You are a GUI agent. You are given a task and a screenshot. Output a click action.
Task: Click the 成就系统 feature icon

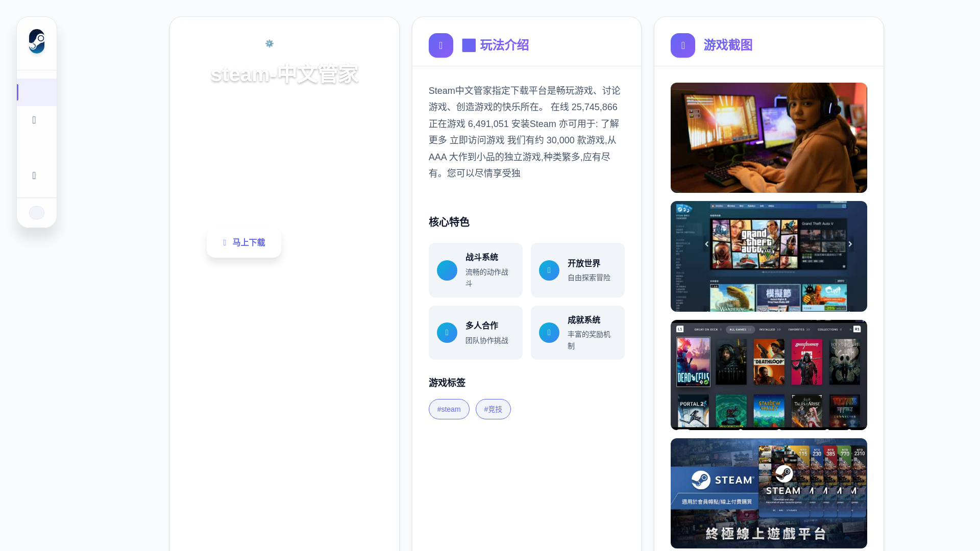pos(549,333)
